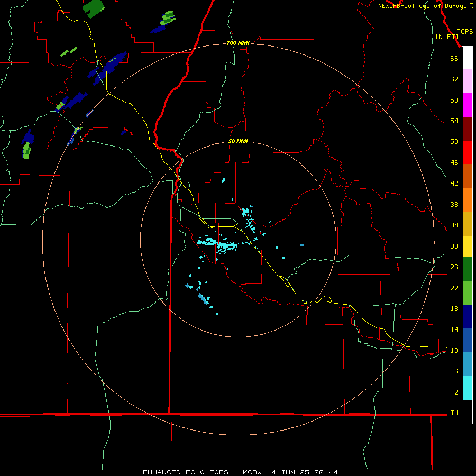Click the legend value "58"
476x476 pixels.
pos(454,100)
